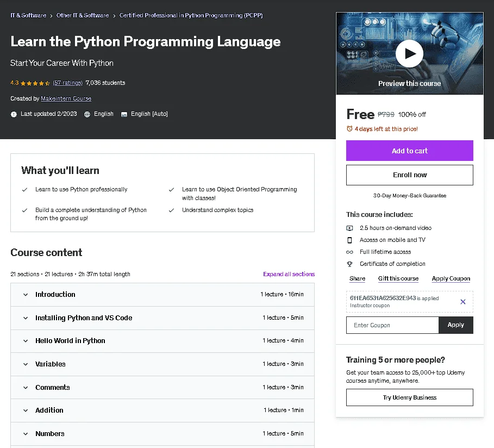Open the 57 ratings link
The height and width of the screenshot is (448, 494).
67,83
